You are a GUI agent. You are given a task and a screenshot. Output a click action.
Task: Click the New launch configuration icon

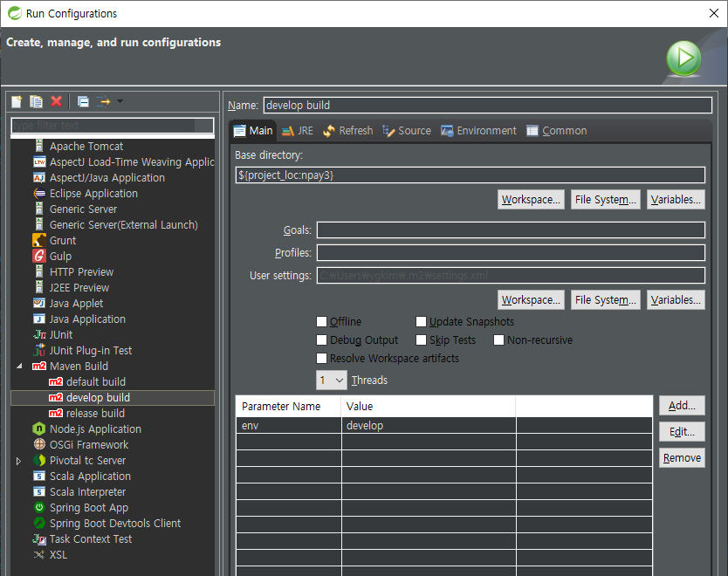(x=17, y=101)
